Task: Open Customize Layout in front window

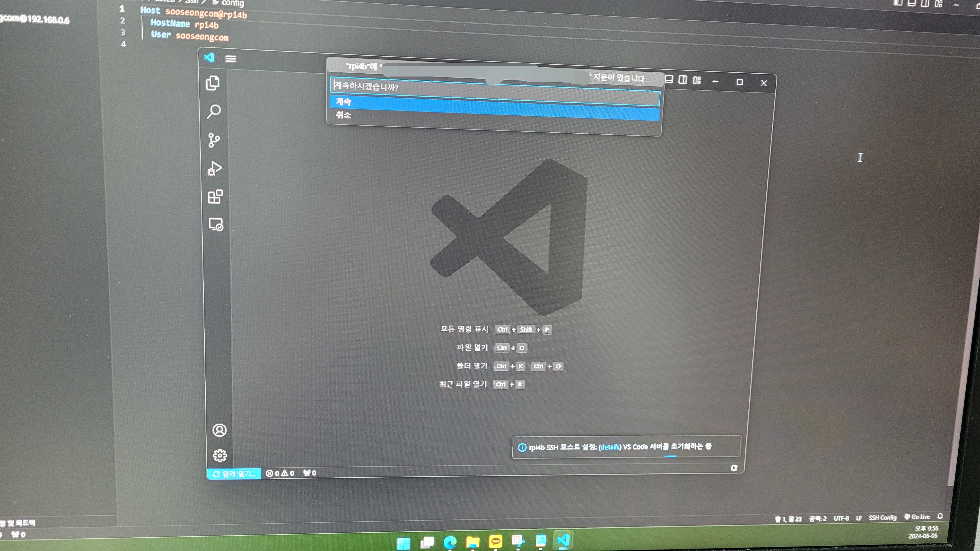Action: 697,80
